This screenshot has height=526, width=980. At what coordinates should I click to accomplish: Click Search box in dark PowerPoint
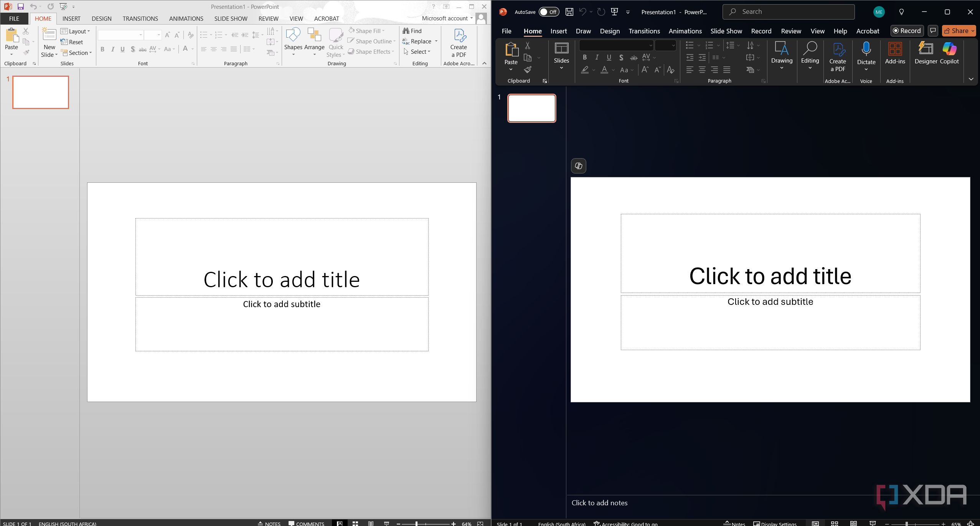[789, 12]
